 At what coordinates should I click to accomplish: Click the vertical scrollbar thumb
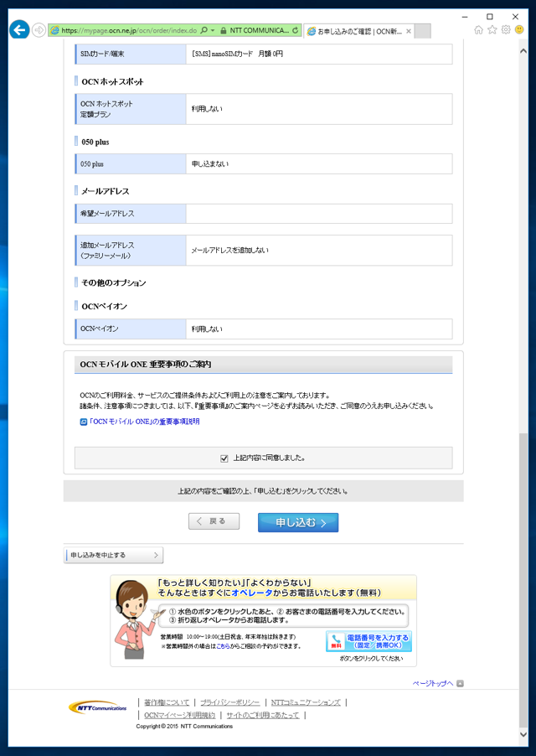523,581
